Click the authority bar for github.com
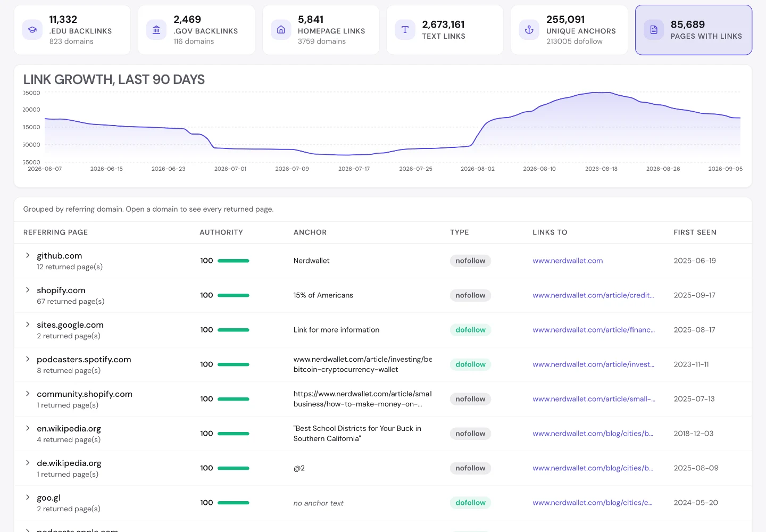Viewport: 766px width, 532px height. [x=234, y=261]
